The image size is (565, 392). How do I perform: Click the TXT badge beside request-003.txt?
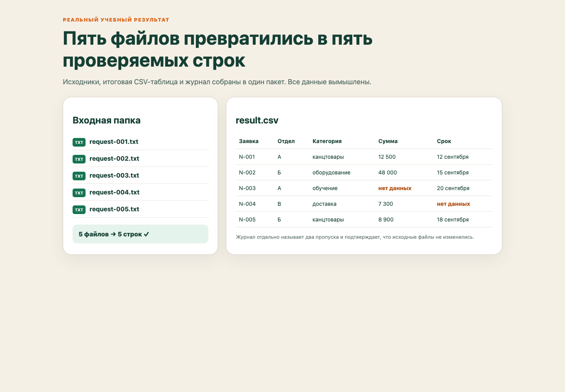point(79,176)
